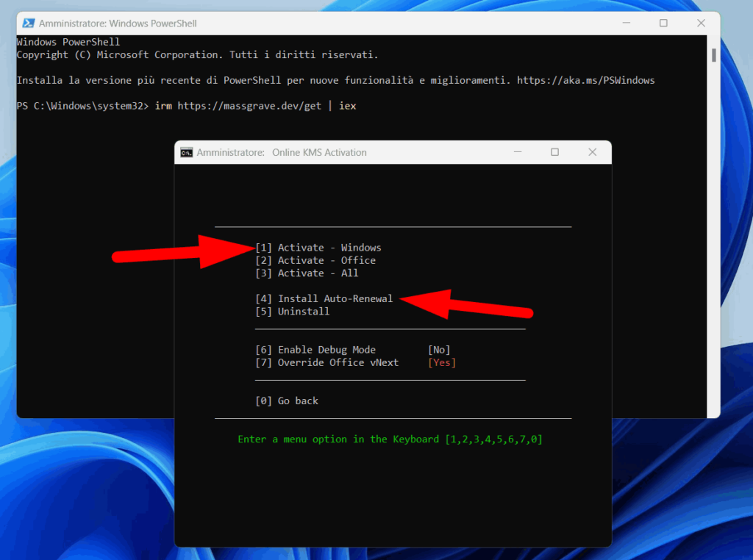Image resolution: width=753 pixels, height=560 pixels.
Task: Maximize the Online KMS Activation window
Action: tap(554, 152)
